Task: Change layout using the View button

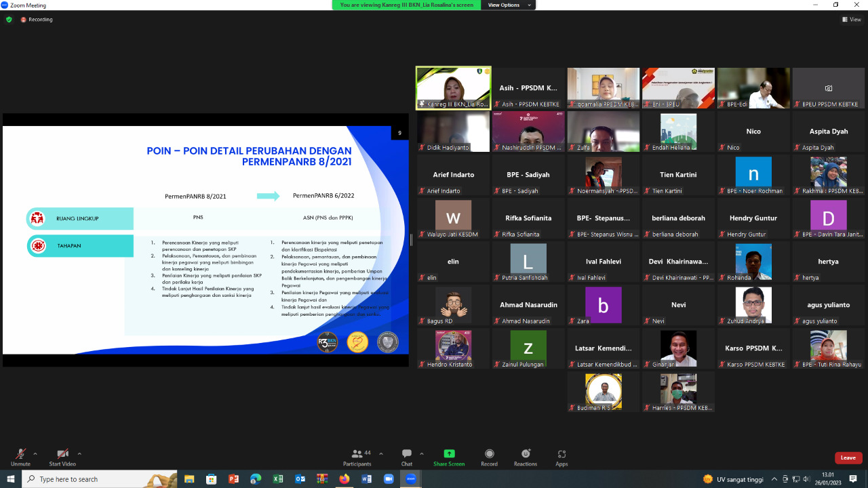Action: (x=852, y=20)
